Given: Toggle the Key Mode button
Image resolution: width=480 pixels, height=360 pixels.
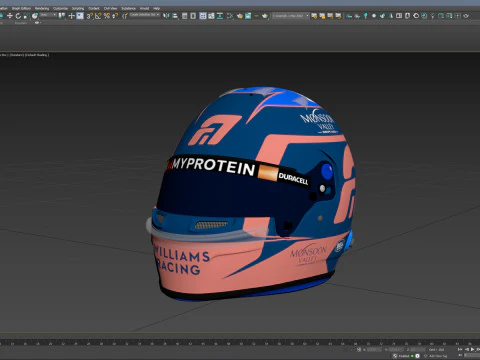Looking at the screenshot, I should 461,356.
